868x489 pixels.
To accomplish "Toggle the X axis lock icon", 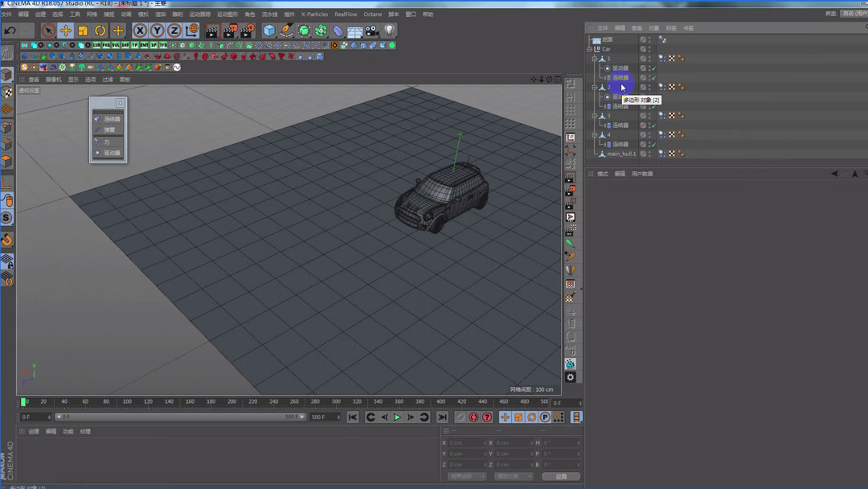I will [140, 31].
